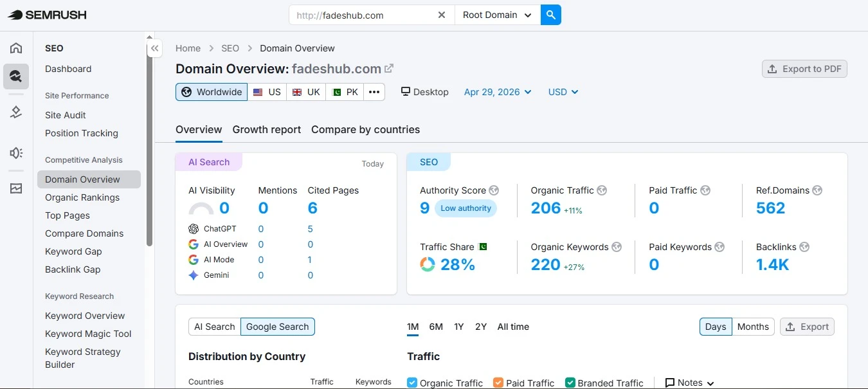Open Cited Pages value 6
Viewport: 868px width, 389px height.
click(312, 208)
